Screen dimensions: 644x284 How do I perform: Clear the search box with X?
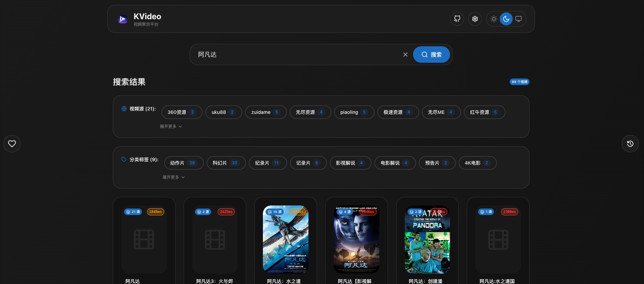pyautogui.click(x=405, y=55)
